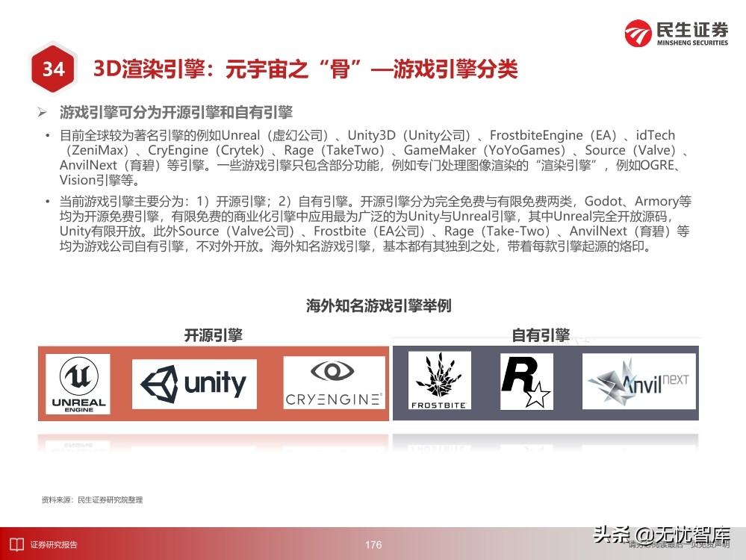Click the 开源引擎 label

(214, 335)
